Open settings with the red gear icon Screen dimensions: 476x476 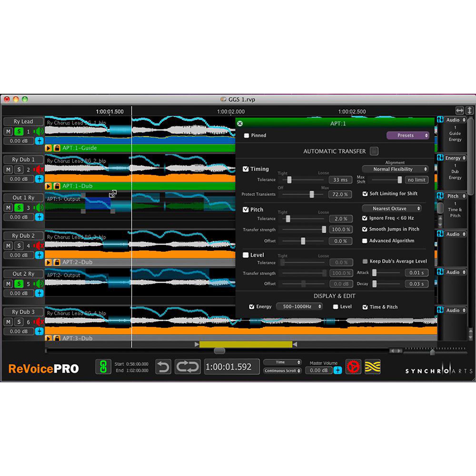[353, 367]
